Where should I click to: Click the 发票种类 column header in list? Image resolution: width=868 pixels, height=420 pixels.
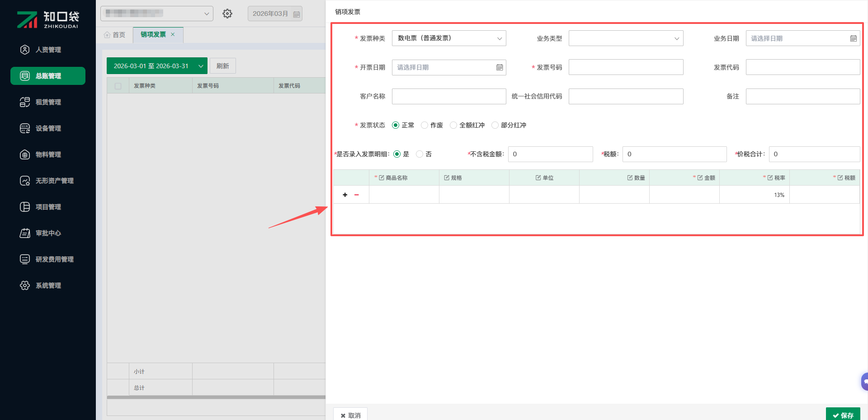pos(161,86)
